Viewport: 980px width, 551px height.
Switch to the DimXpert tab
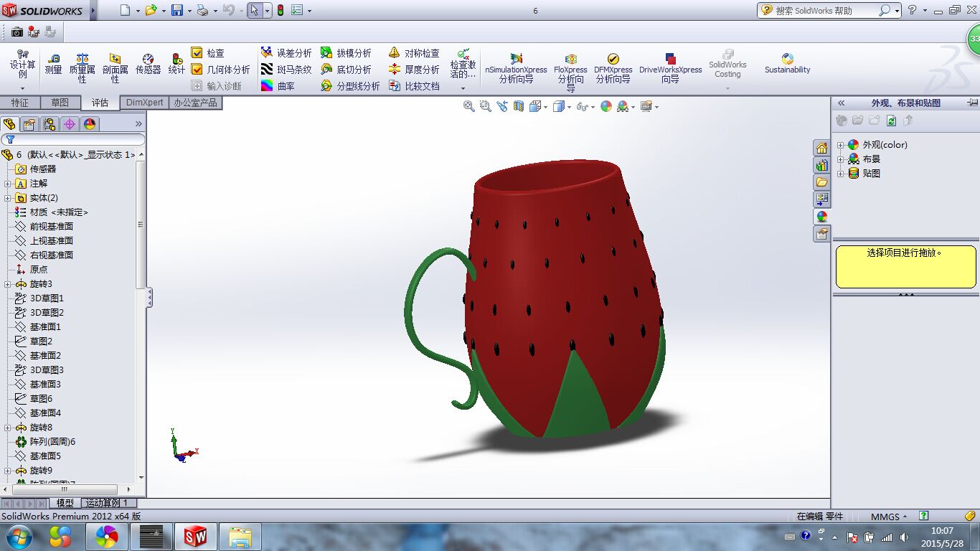pos(145,103)
